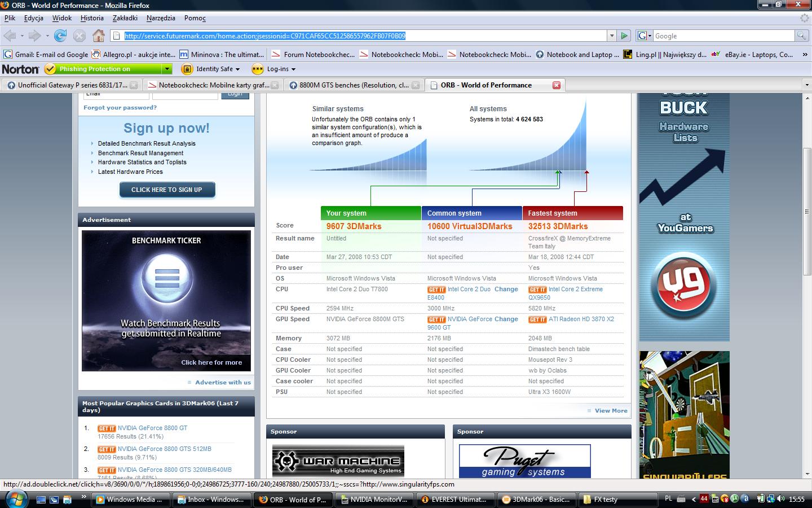Open the Edycja menu
Screen dimensions: 812x508
(x=34, y=18)
